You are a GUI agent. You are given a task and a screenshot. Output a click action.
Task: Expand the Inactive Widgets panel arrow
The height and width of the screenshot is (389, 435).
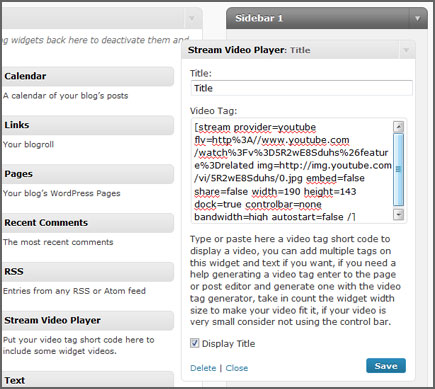[x=192, y=18]
